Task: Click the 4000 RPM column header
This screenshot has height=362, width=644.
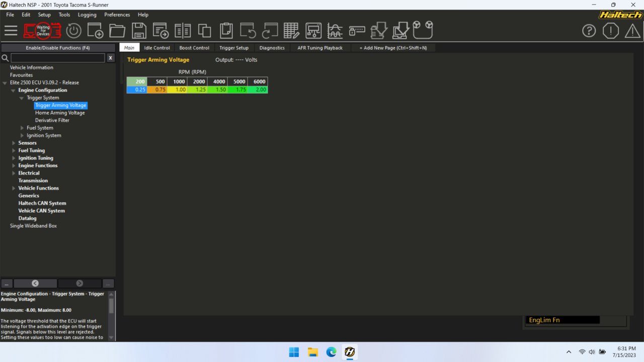Action: [x=217, y=81]
